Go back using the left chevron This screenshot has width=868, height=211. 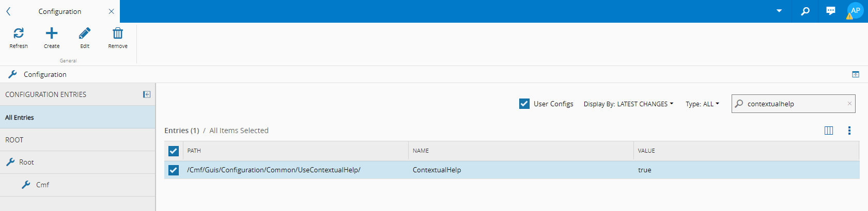[x=8, y=11]
